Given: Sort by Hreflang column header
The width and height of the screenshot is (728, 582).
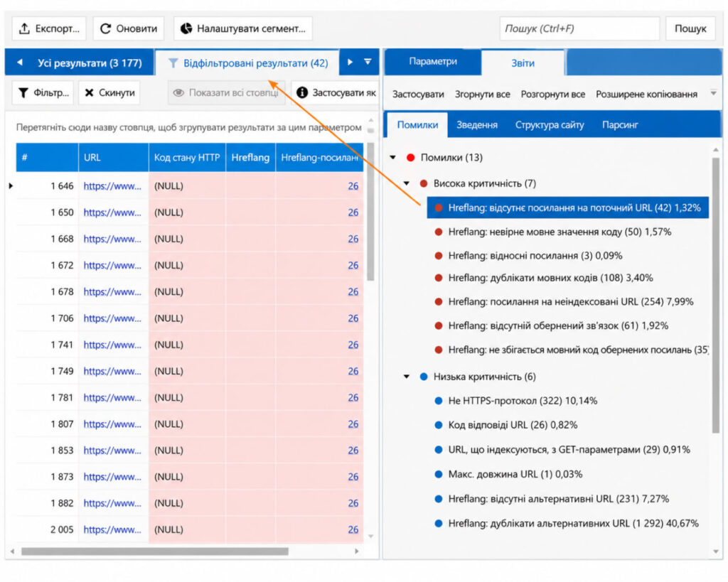Looking at the screenshot, I should click(250, 157).
